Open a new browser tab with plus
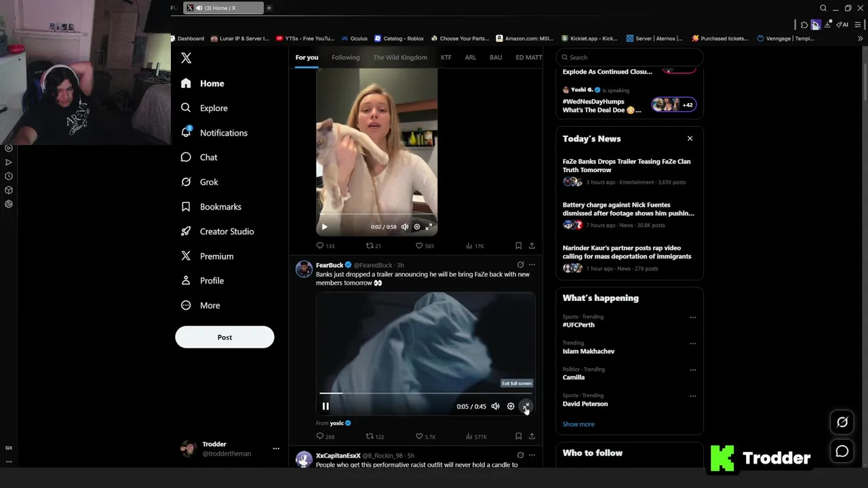The image size is (868, 488). (269, 8)
